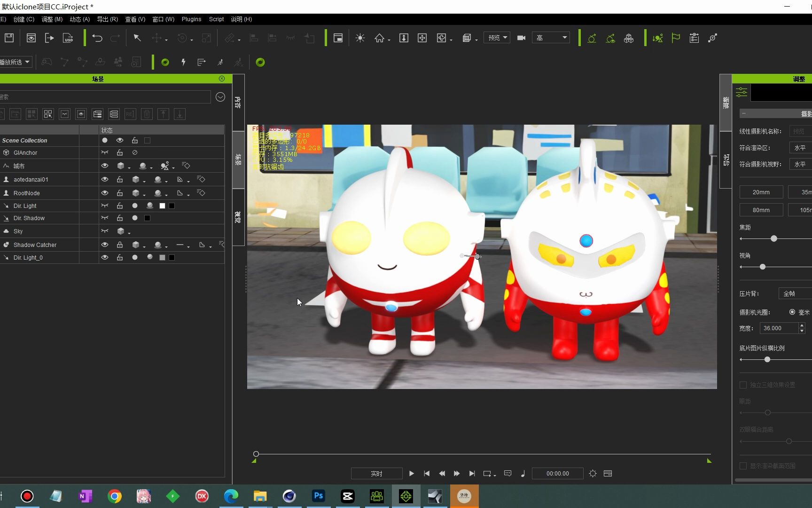Open File Explorer from the taskbar
This screenshot has width=812, height=508.
[260, 496]
